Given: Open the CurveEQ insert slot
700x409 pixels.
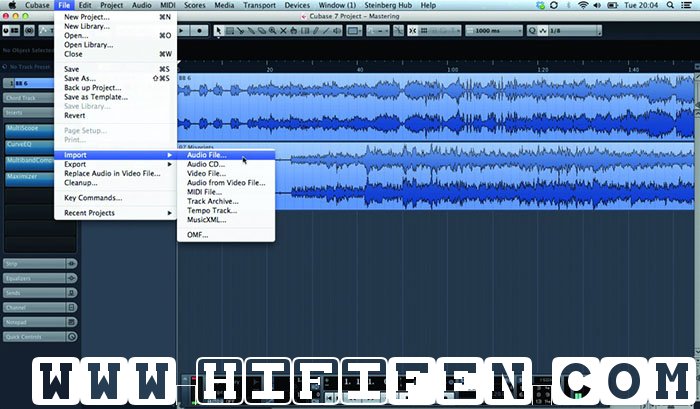Looking at the screenshot, I should coord(29,146).
